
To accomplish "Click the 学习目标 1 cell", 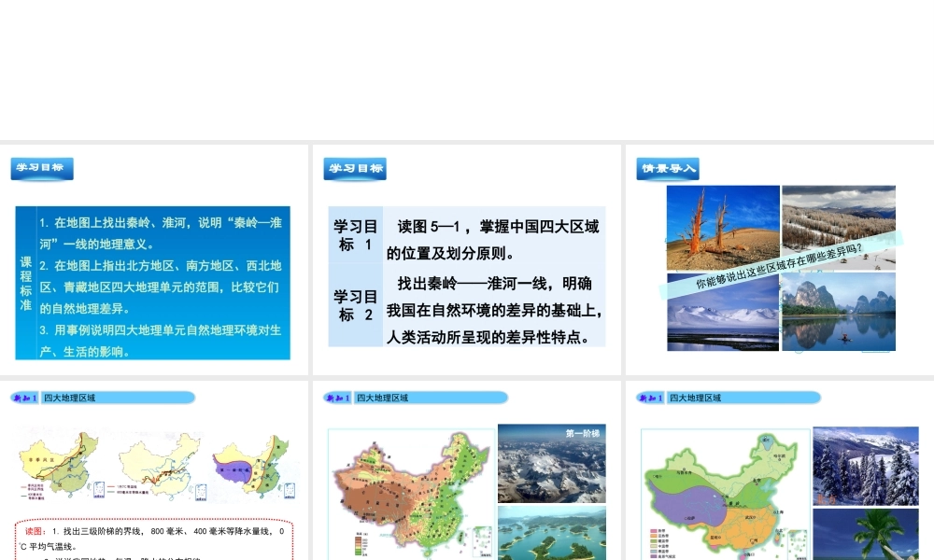I will pyautogui.click(x=356, y=235).
